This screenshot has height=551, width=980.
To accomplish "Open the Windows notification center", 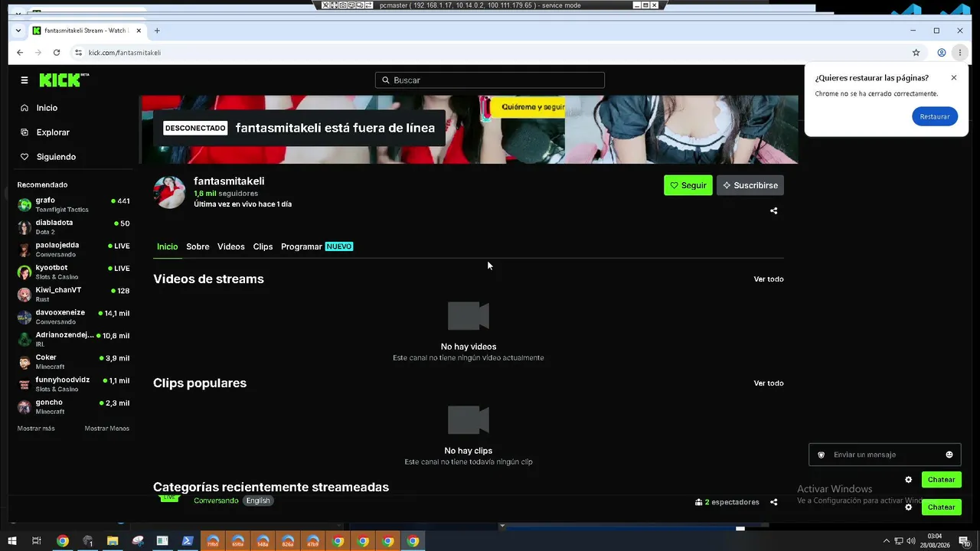I will click(965, 541).
